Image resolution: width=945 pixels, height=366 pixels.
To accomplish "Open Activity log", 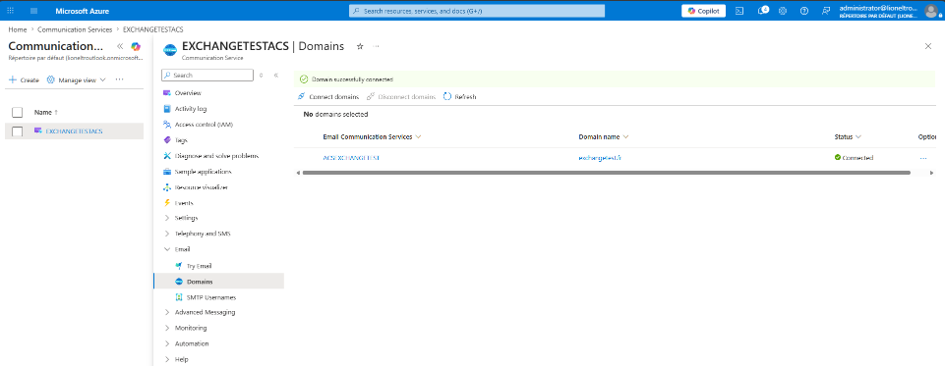I will [190, 109].
